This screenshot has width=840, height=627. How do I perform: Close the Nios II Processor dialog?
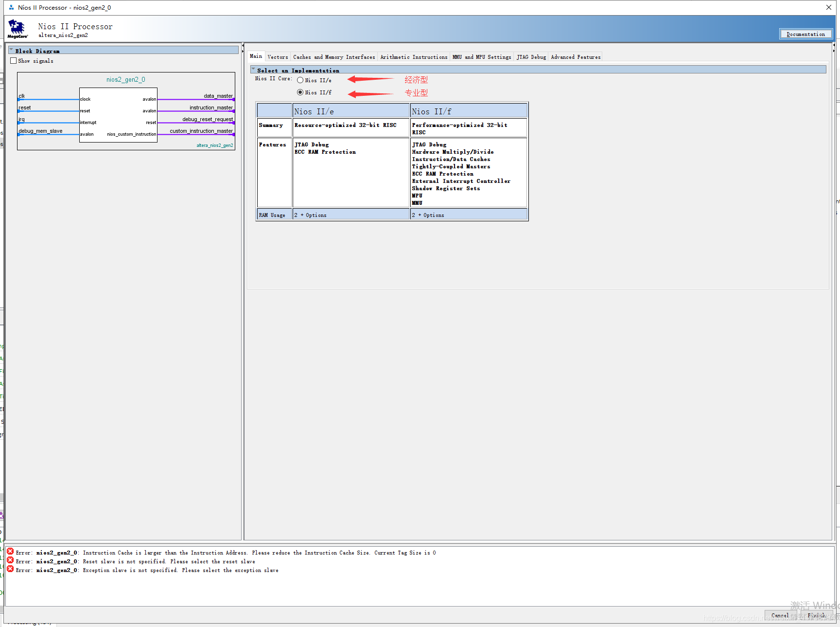[828, 7]
